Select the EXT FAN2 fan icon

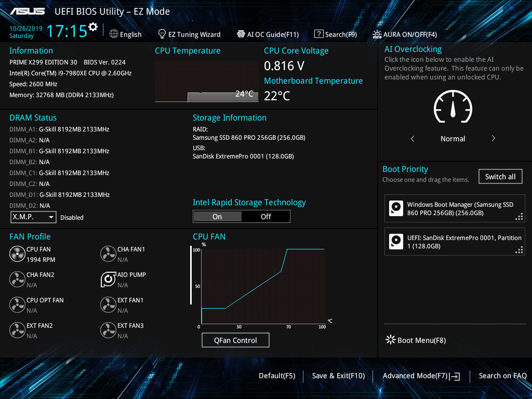tap(17, 330)
